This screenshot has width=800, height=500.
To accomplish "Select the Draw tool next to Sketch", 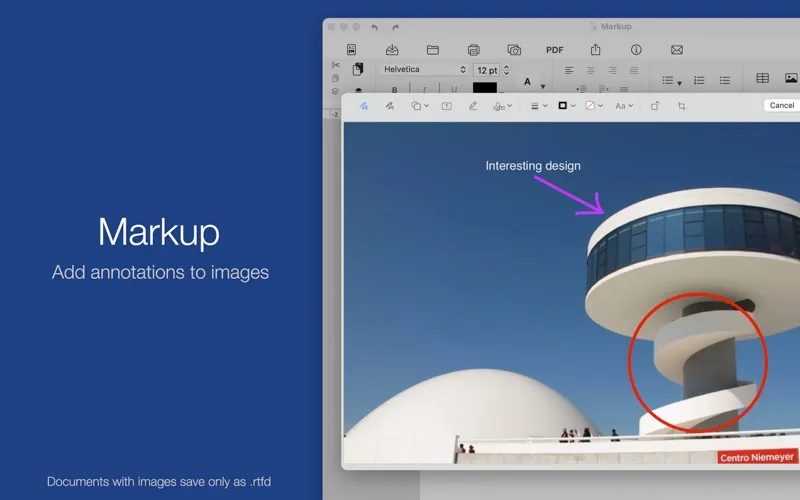I will coord(390,106).
